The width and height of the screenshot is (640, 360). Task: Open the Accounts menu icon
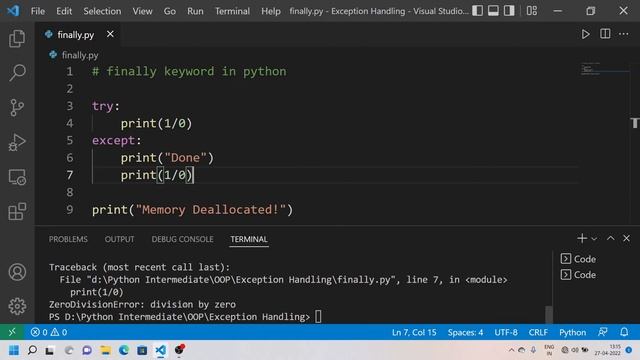click(x=17, y=272)
